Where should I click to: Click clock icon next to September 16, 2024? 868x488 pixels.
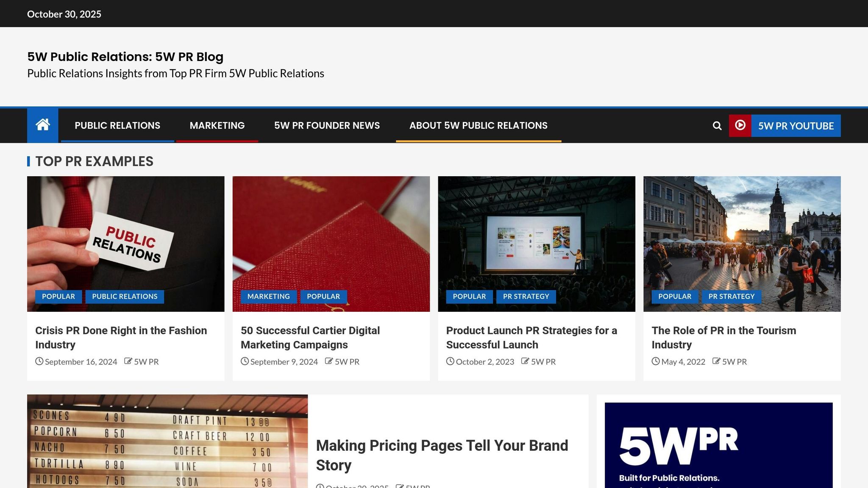pos(39,361)
